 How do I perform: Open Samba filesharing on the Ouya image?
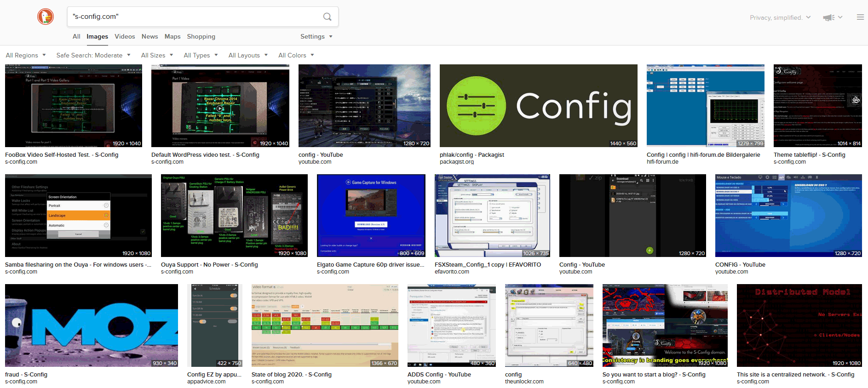pyautogui.click(x=78, y=216)
